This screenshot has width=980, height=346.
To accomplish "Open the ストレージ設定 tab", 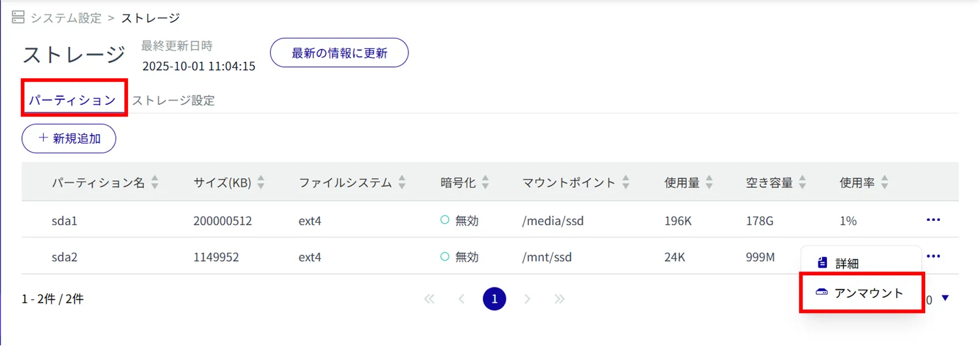I will point(174,100).
